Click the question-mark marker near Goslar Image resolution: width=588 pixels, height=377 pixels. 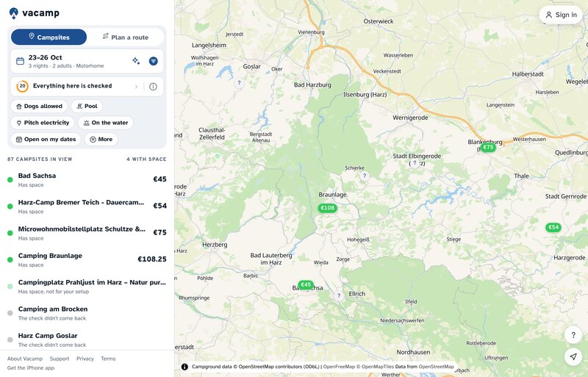(239, 83)
